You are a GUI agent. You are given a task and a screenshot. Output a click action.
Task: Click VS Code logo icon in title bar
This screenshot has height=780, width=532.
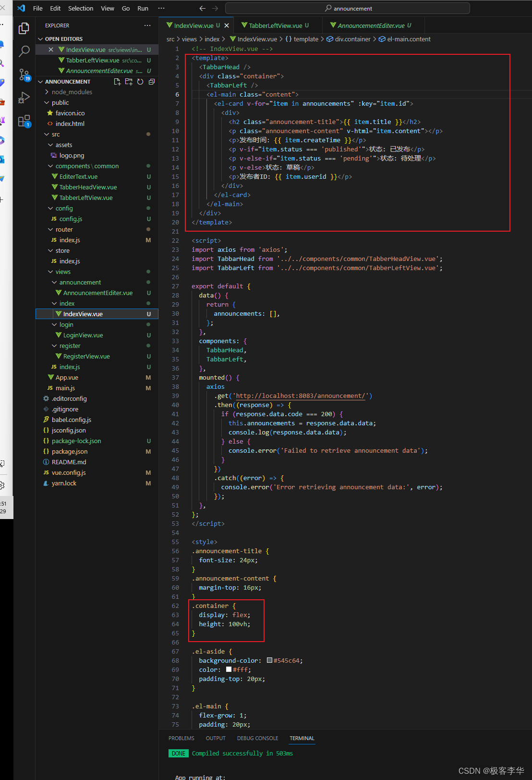tap(21, 8)
